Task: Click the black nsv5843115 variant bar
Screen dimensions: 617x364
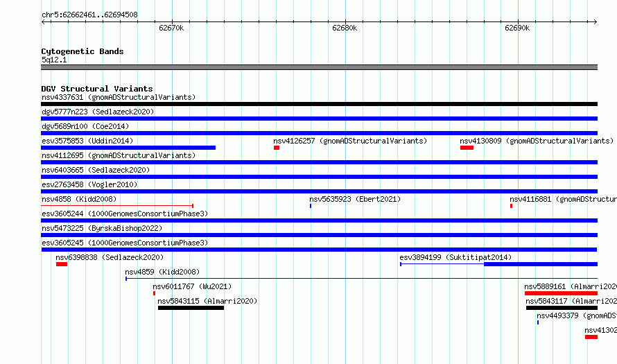Action: 191,308
